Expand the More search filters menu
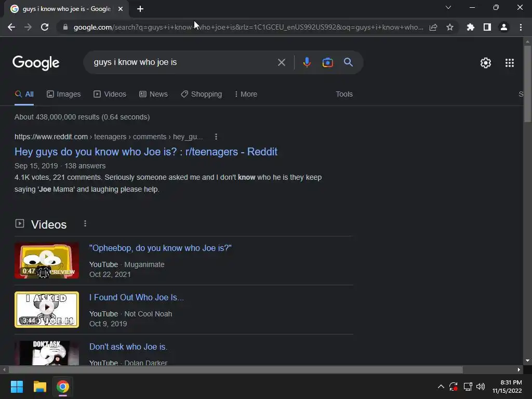The width and height of the screenshot is (532, 399). click(246, 95)
